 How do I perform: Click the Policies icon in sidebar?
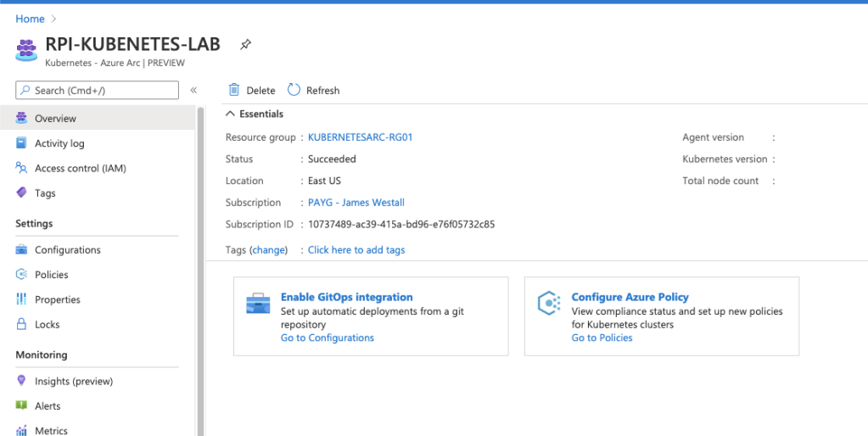point(22,275)
